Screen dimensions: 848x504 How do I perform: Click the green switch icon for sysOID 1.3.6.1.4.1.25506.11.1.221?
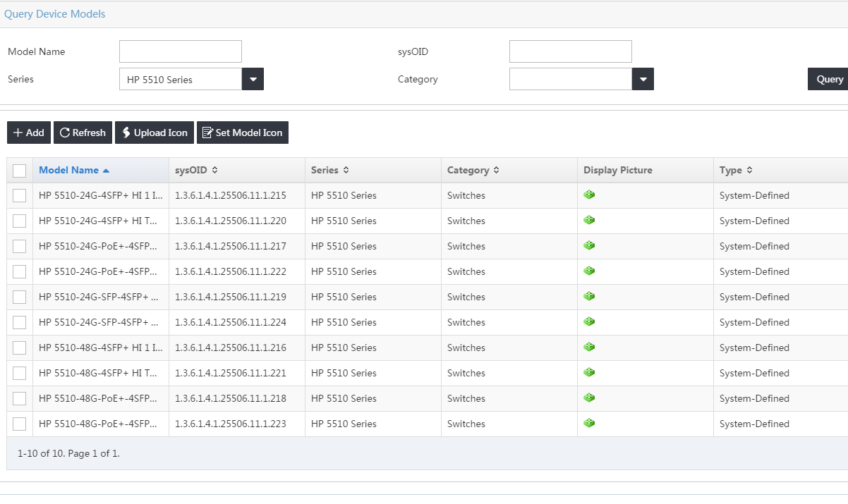(x=589, y=373)
